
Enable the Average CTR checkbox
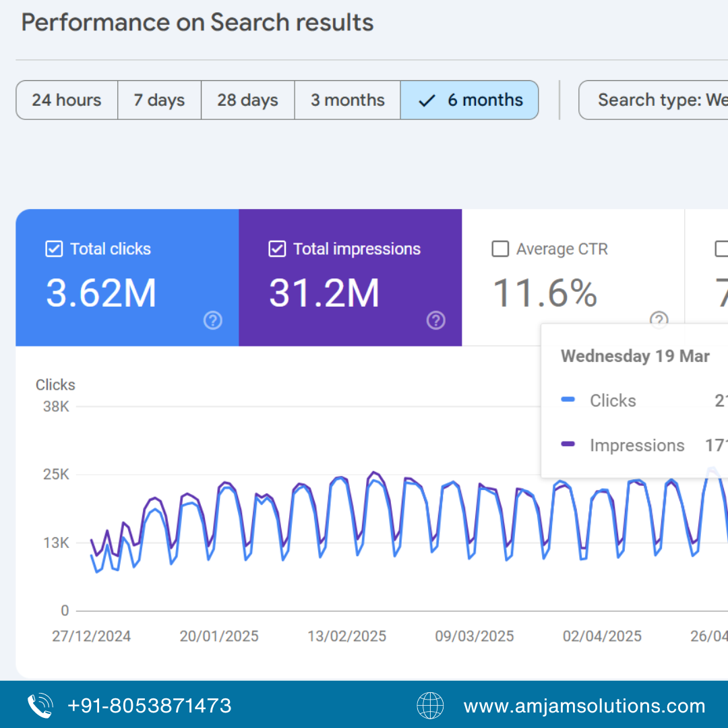[500, 249]
